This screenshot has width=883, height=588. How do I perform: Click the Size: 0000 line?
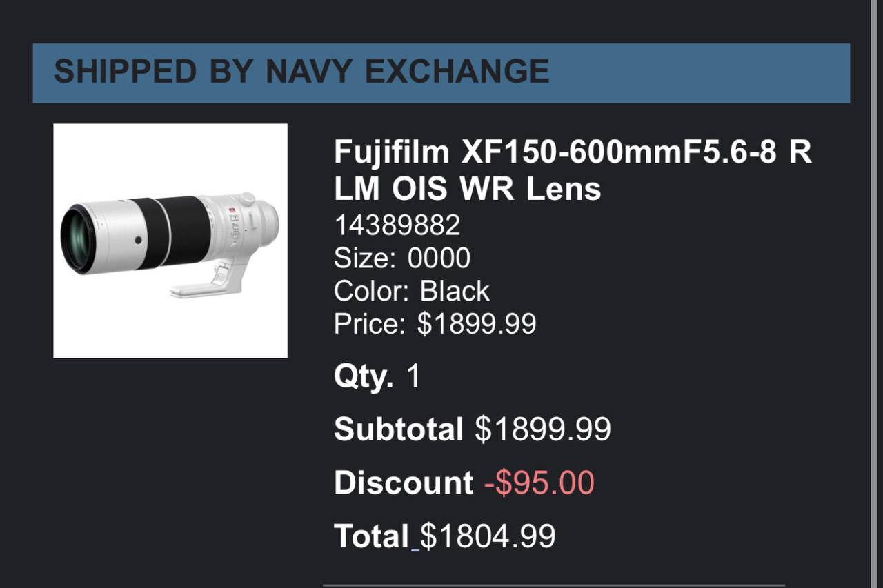point(401,258)
